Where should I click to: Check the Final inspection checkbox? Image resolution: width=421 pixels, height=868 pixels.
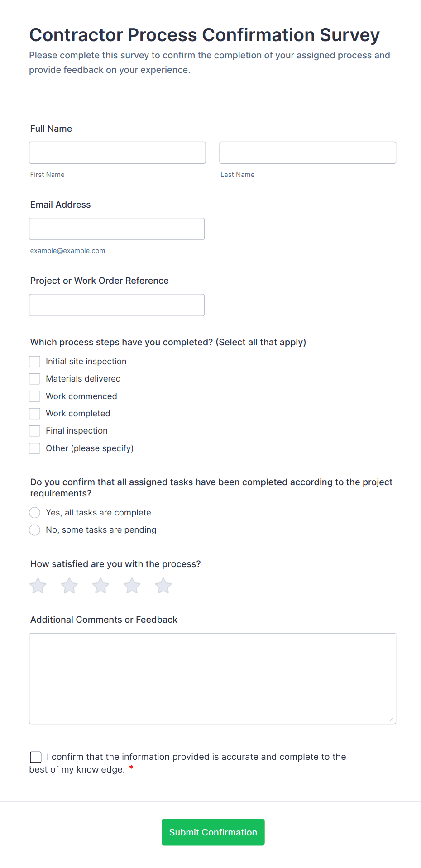(x=35, y=431)
